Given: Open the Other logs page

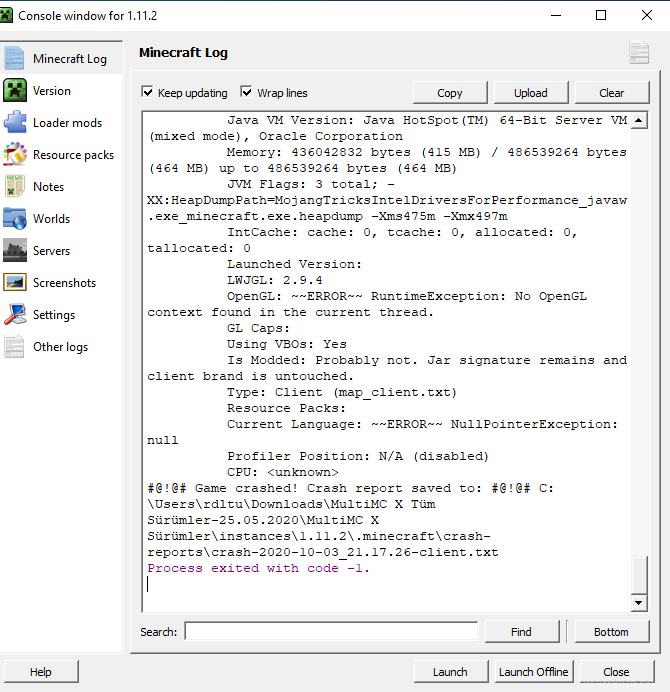Looking at the screenshot, I should click(61, 346).
